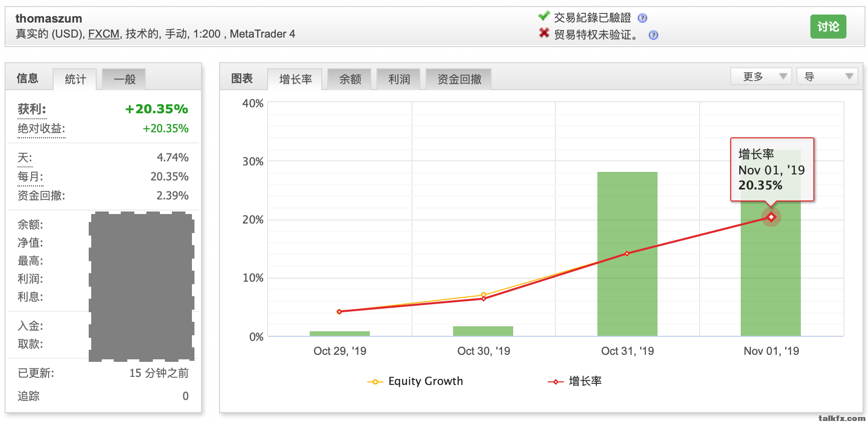Select the 余额 chart tab

pyautogui.click(x=350, y=79)
